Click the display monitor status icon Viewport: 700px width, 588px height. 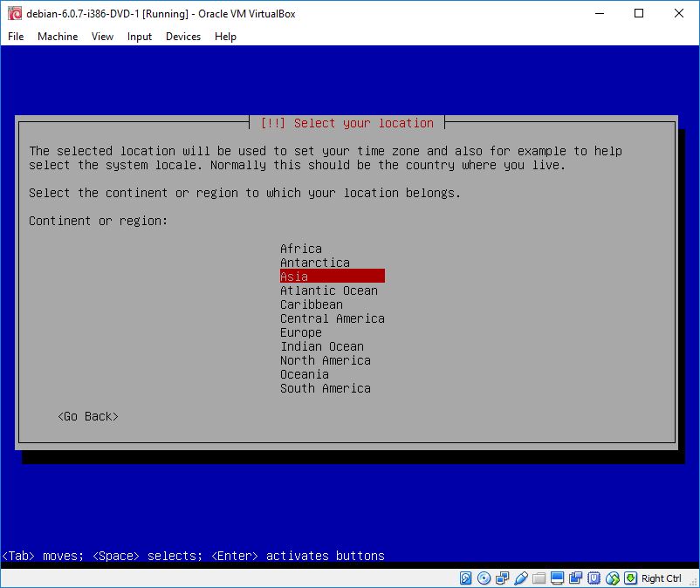point(557,578)
